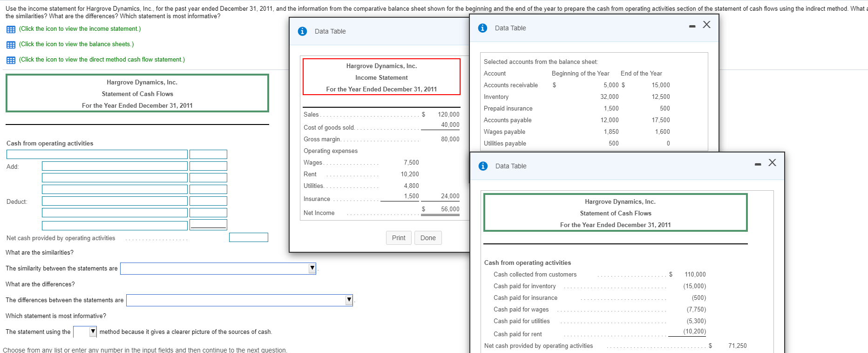Click the Sales amount 120,000
Image resolution: width=868 pixels, height=353 pixels.
(x=448, y=114)
